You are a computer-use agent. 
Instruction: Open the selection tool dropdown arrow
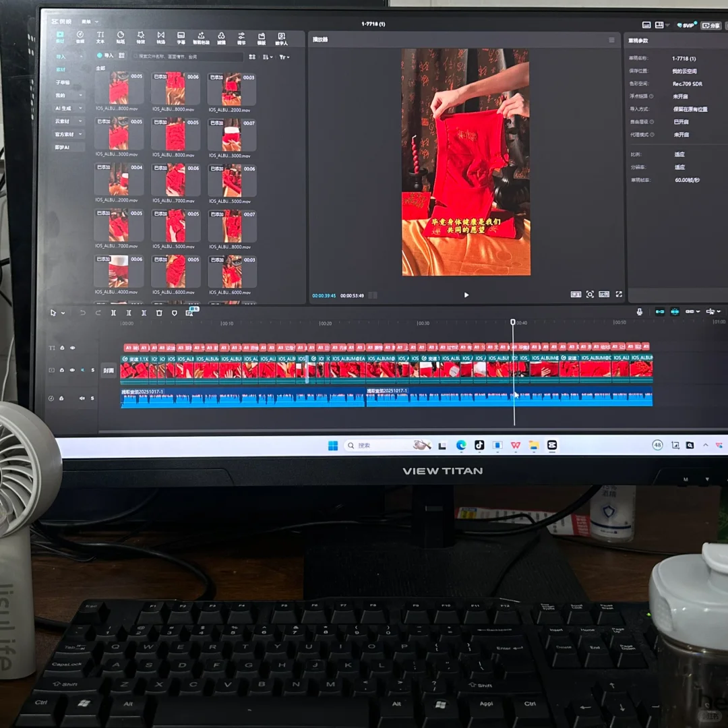click(63, 313)
